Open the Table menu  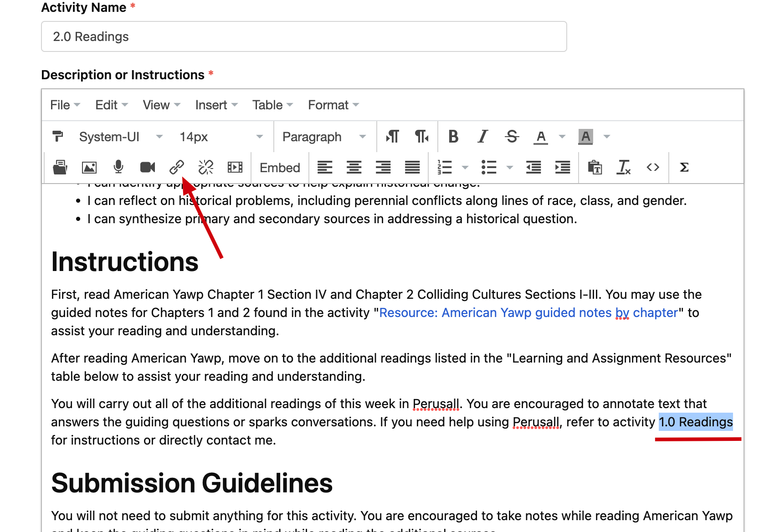pyautogui.click(x=272, y=105)
